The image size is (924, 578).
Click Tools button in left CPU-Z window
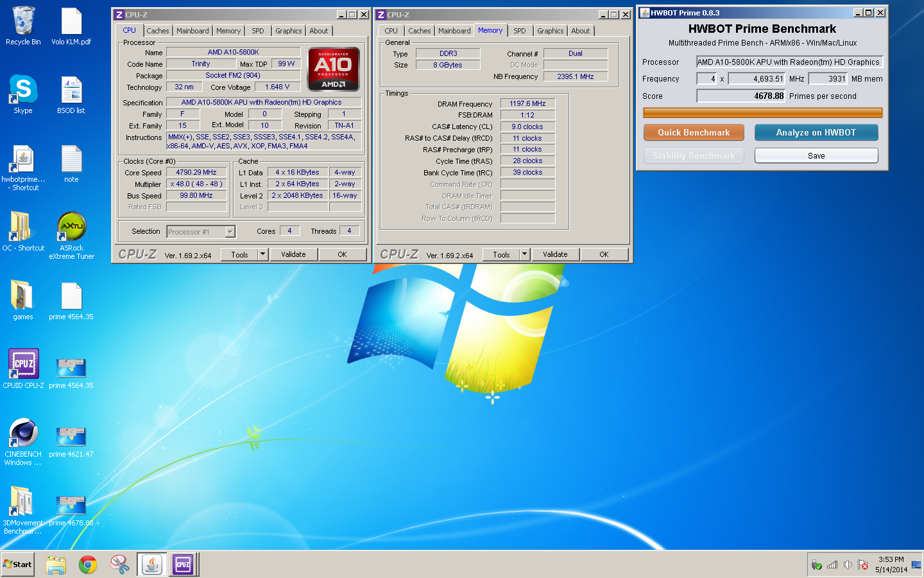(x=239, y=254)
